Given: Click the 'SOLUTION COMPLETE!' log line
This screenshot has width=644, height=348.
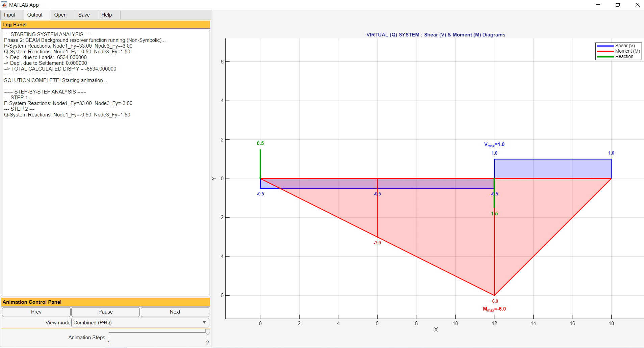Looking at the screenshot, I should (x=55, y=80).
